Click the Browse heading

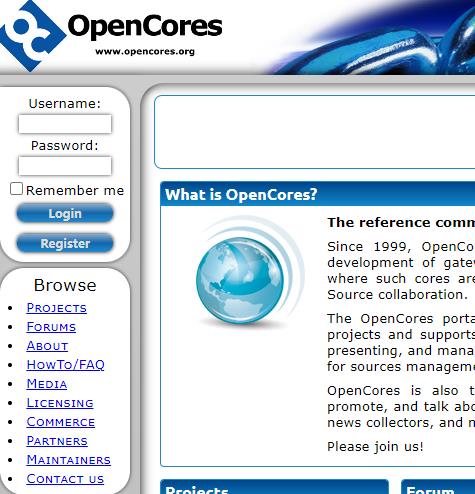pyautogui.click(x=65, y=285)
